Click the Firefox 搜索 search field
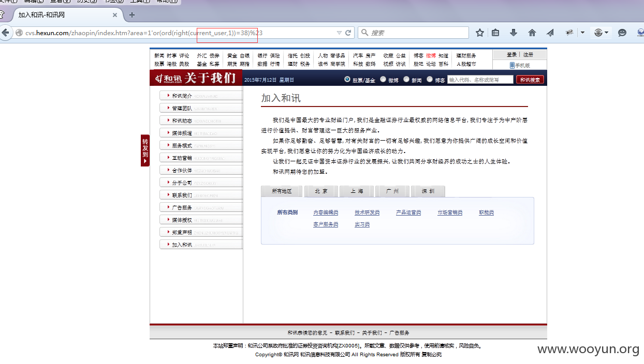The height and width of the screenshot is (364, 644). [x=413, y=33]
